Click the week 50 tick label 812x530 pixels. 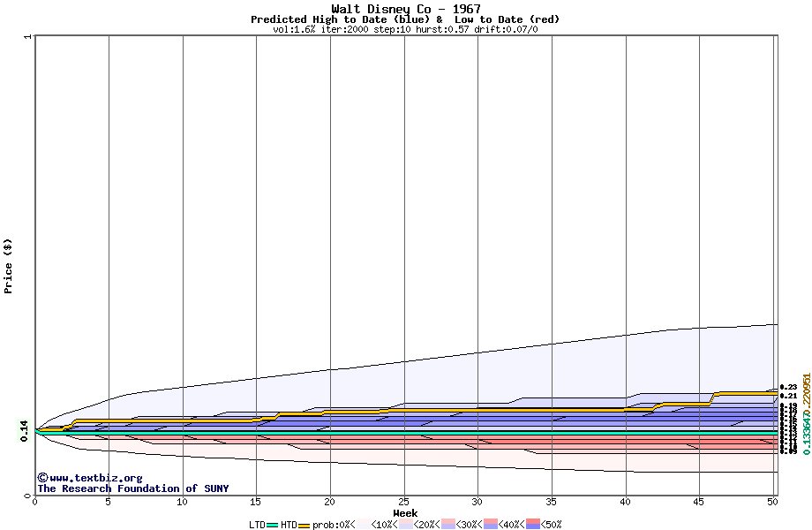pos(771,502)
